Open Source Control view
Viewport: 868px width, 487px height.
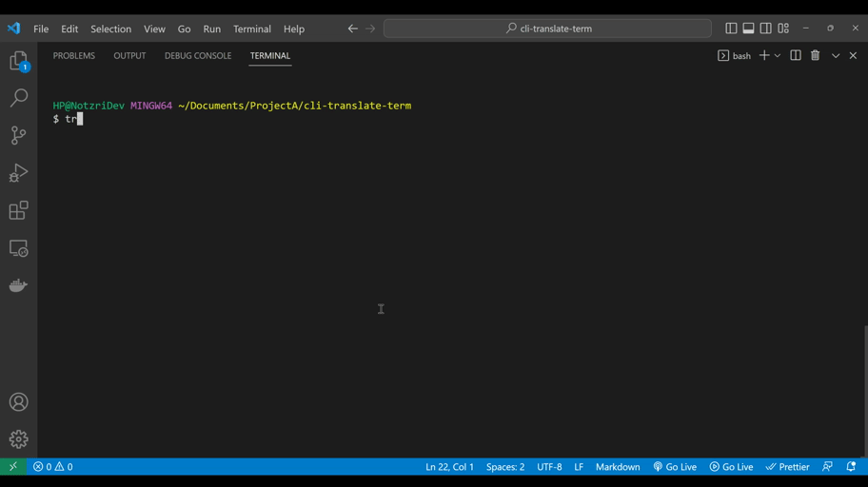[x=18, y=135]
